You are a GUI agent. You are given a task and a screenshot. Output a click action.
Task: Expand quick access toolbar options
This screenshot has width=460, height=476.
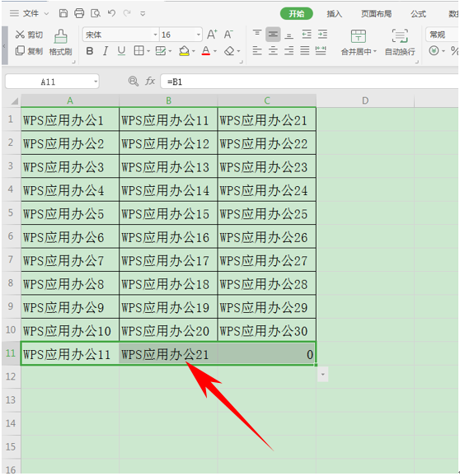pyautogui.click(x=143, y=14)
